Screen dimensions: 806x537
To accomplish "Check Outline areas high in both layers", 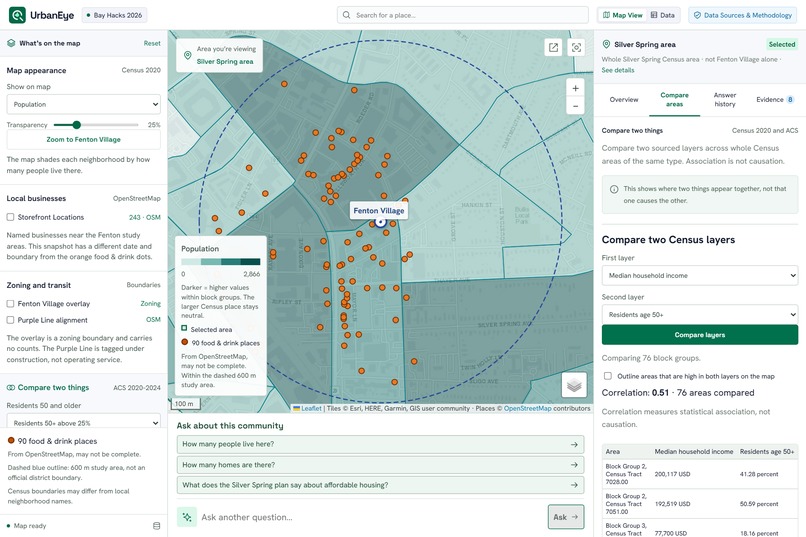I will pos(608,376).
